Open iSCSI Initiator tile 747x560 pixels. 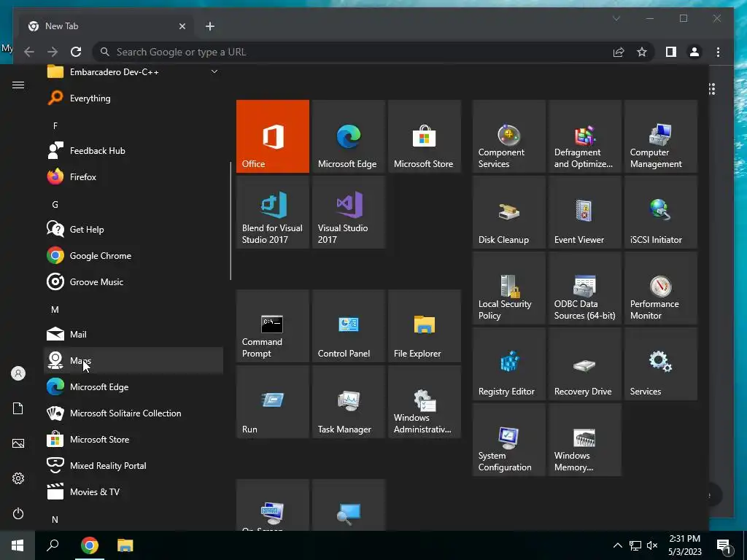coord(661,212)
